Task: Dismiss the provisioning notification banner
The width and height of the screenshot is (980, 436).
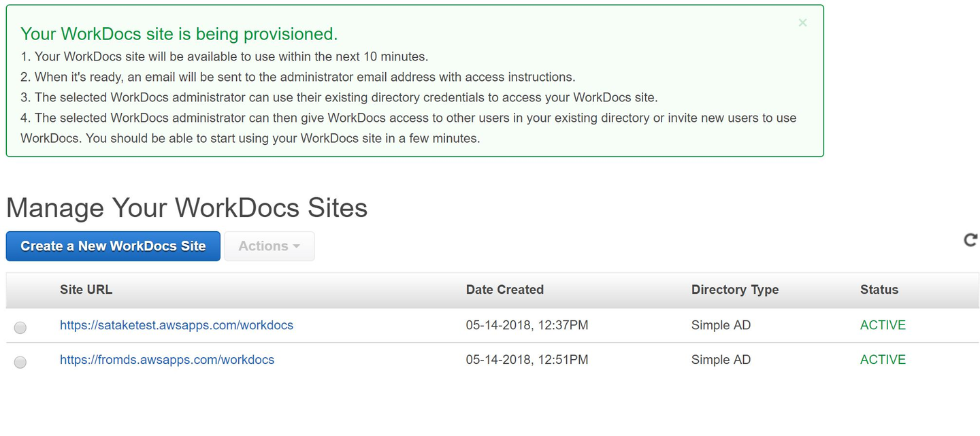Action: coord(802,22)
